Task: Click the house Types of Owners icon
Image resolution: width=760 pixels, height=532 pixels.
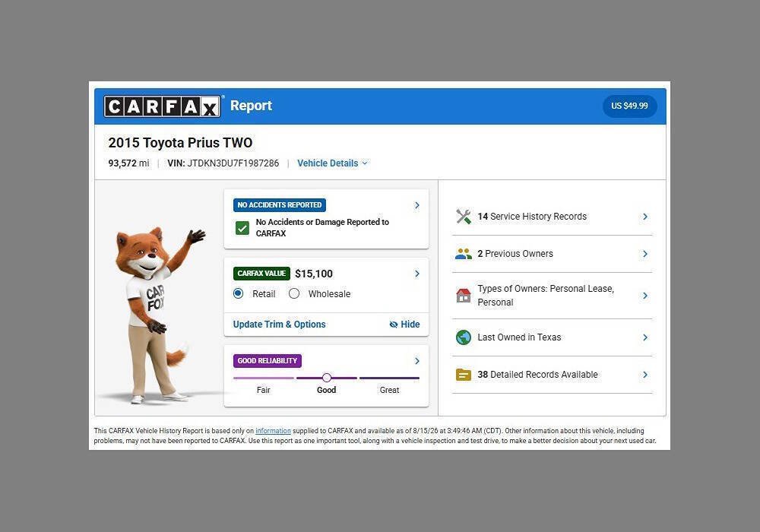Action: click(464, 296)
